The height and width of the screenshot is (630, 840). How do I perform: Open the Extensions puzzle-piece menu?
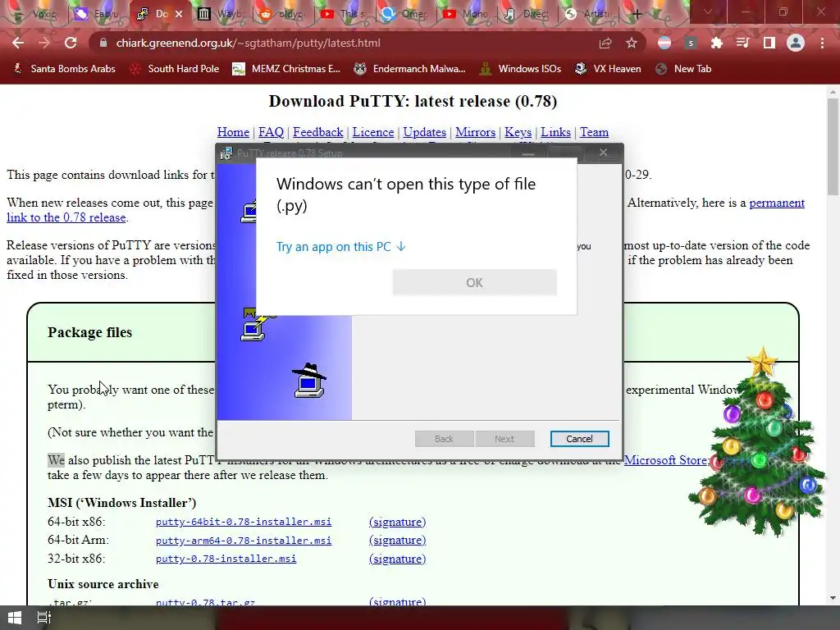pyautogui.click(x=716, y=43)
